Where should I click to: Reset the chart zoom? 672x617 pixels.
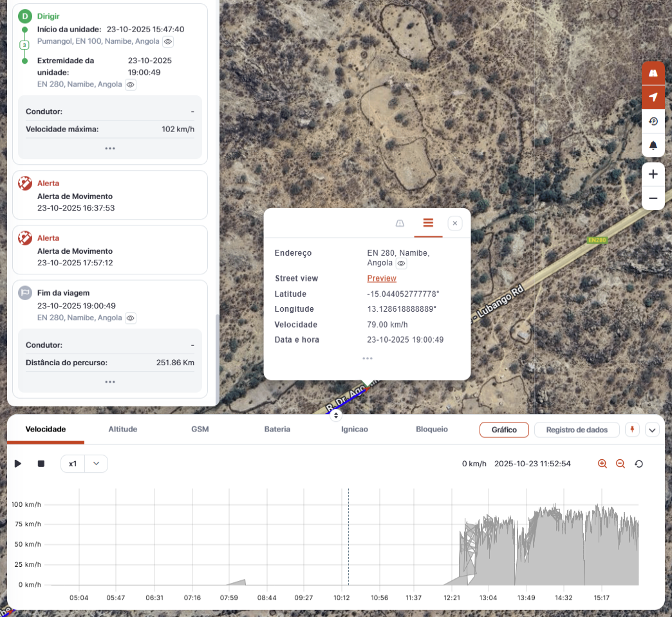point(639,464)
